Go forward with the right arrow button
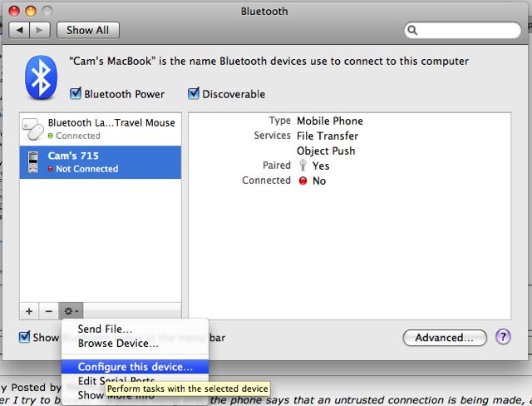 [x=40, y=30]
